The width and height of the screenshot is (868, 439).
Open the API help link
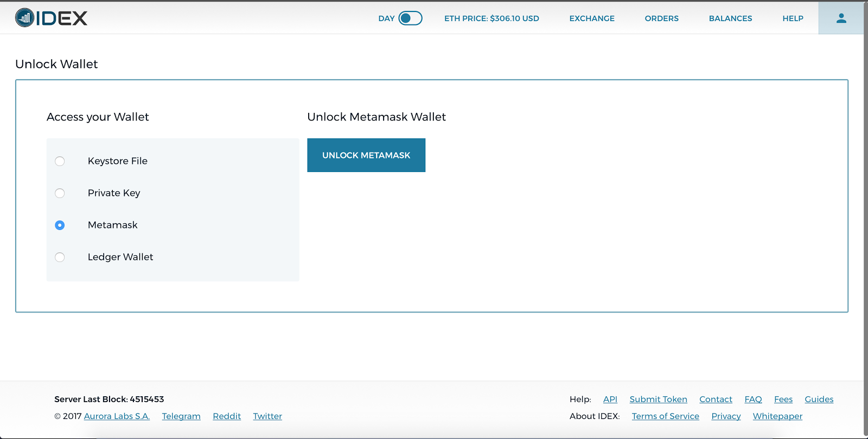[610, 399]
